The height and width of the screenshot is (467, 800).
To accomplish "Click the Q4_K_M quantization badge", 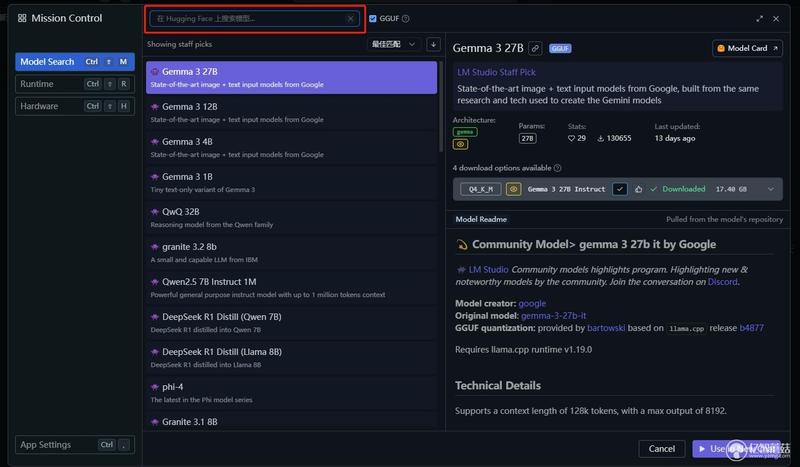I will (x=481, y=189).
